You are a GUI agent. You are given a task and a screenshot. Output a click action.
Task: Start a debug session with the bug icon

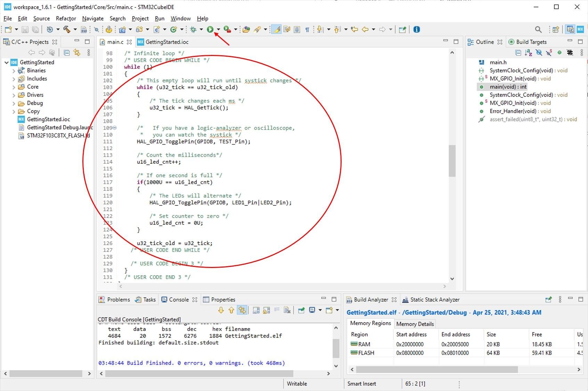[193, 30]
